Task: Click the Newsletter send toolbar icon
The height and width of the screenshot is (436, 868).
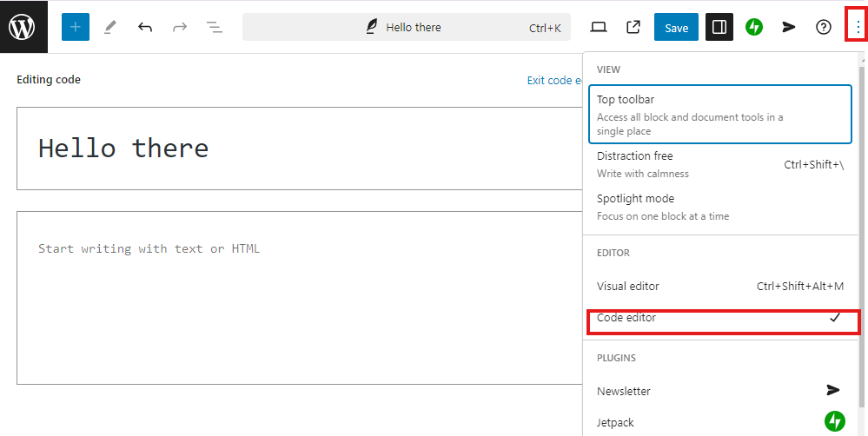Action: click(789, 27)
